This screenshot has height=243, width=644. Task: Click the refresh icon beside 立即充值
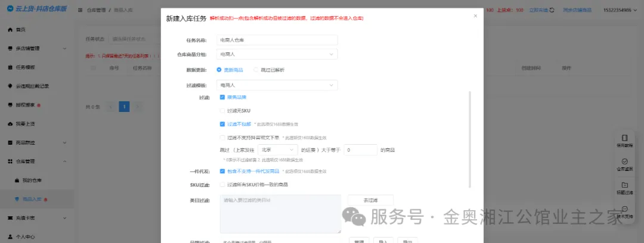click(552, 10)
